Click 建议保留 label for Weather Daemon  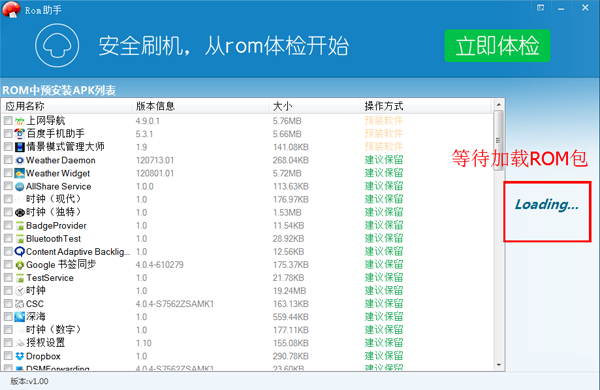384,160
